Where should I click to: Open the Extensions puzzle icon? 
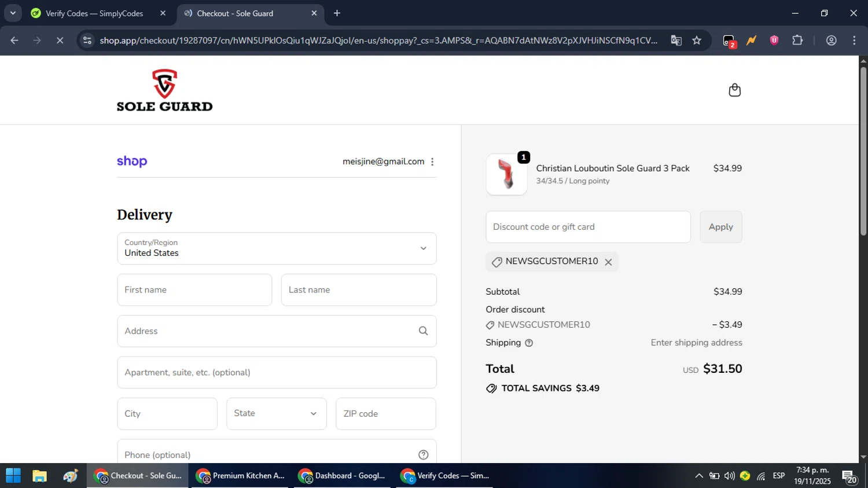(x=797, y=40)
